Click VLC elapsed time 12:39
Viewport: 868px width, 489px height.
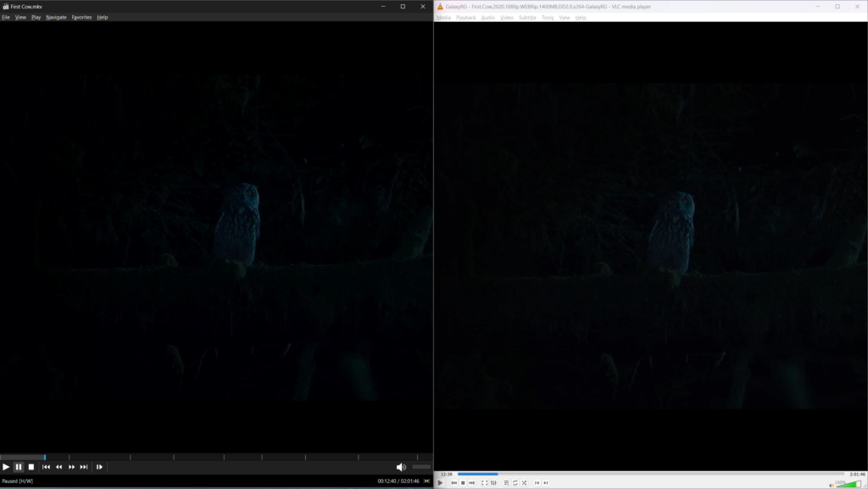446,474
